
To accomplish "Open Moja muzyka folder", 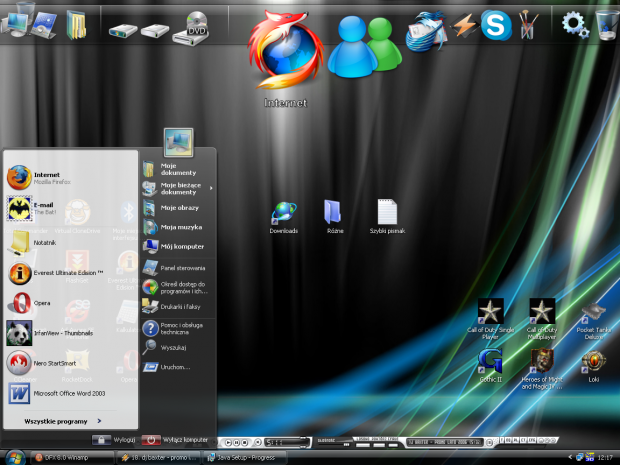I will point(178,227).
